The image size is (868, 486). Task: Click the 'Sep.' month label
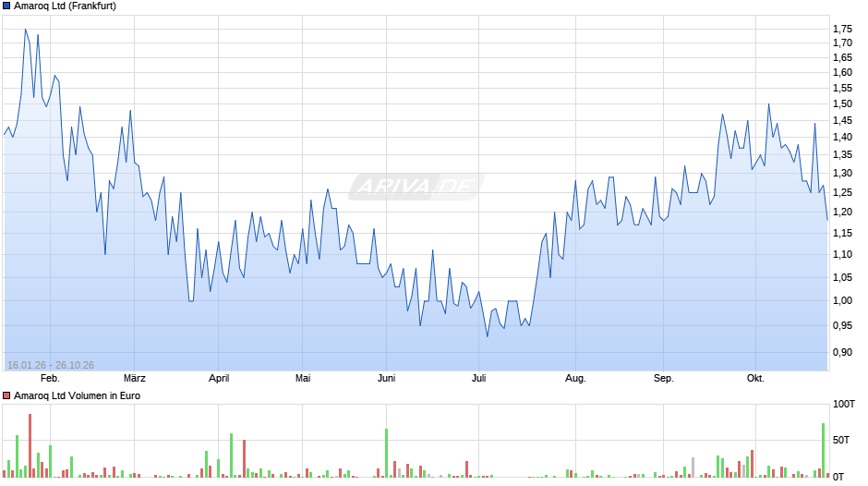click(x=664, y=379)
